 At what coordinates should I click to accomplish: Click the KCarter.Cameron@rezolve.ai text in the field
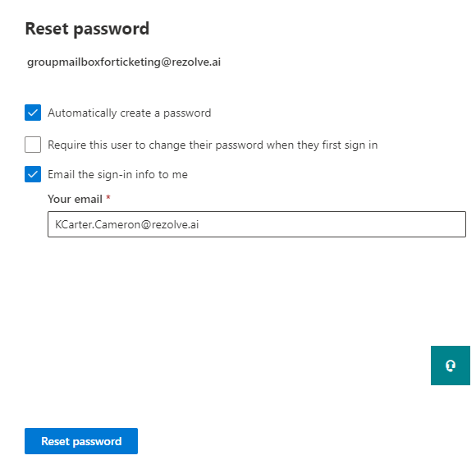tap(127, 224)
